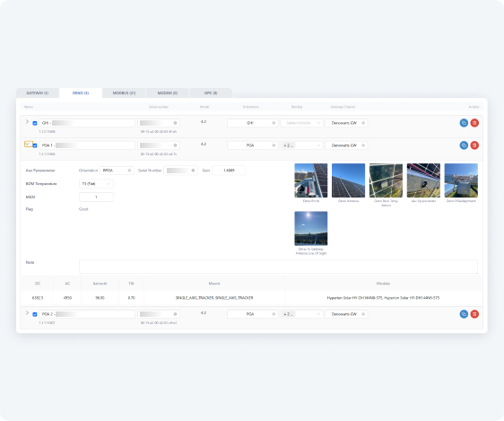Open the OPC tab
The width and height of the screenshot is (504, 421).
211,93
